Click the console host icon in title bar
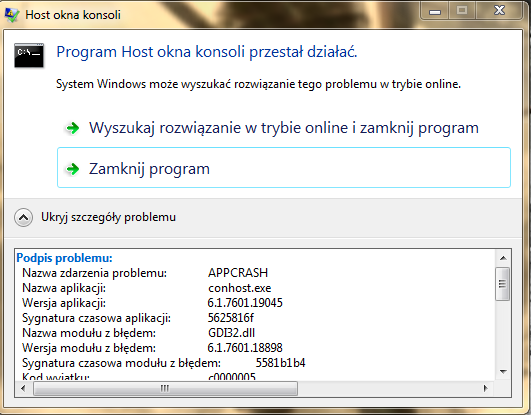Screen dimensions: 531x415 click(x=12, y=15)
